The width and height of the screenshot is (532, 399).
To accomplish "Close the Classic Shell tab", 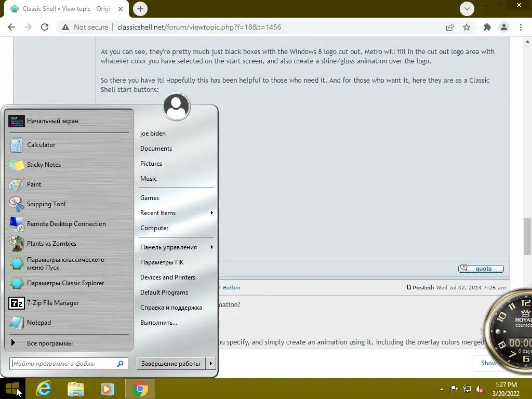I will (x=121, y=9).
